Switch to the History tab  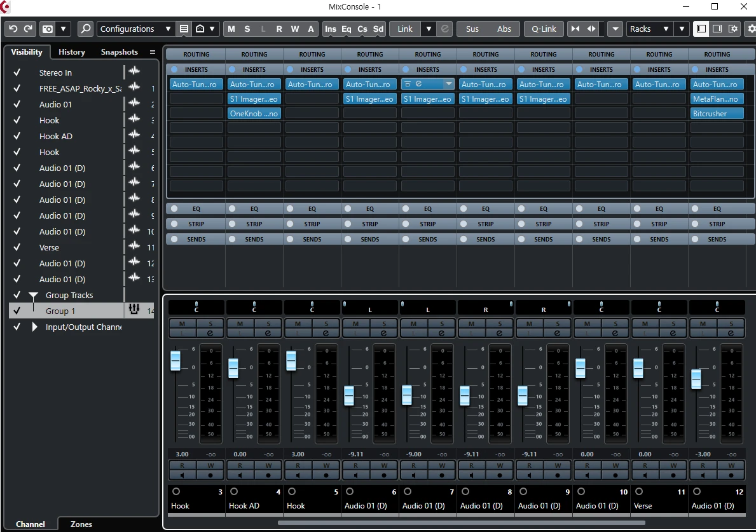click(x=72, y=52)
